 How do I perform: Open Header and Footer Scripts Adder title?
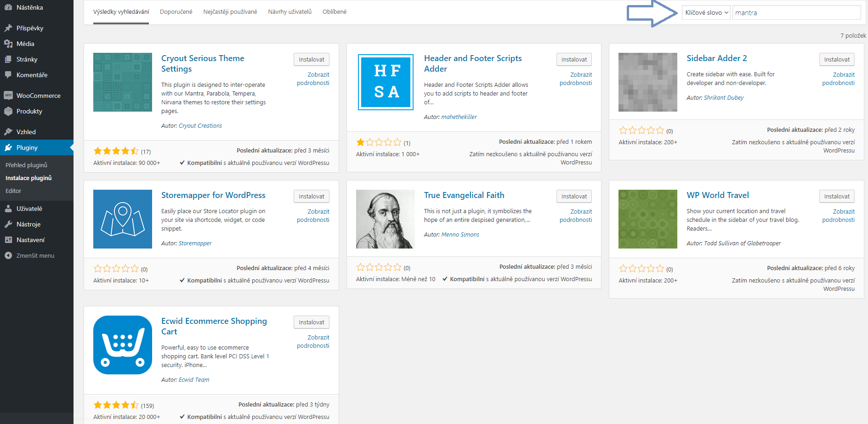[x=473, y=63]
